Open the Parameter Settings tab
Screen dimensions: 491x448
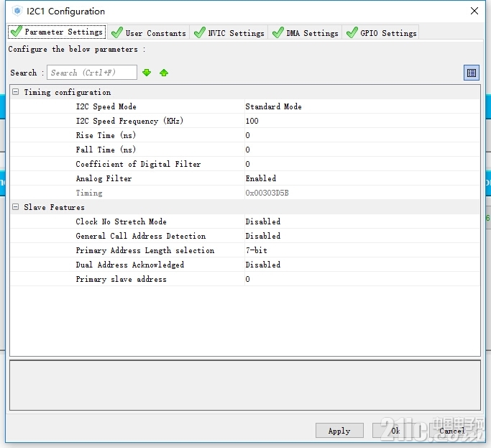click(x=57, y=32)
